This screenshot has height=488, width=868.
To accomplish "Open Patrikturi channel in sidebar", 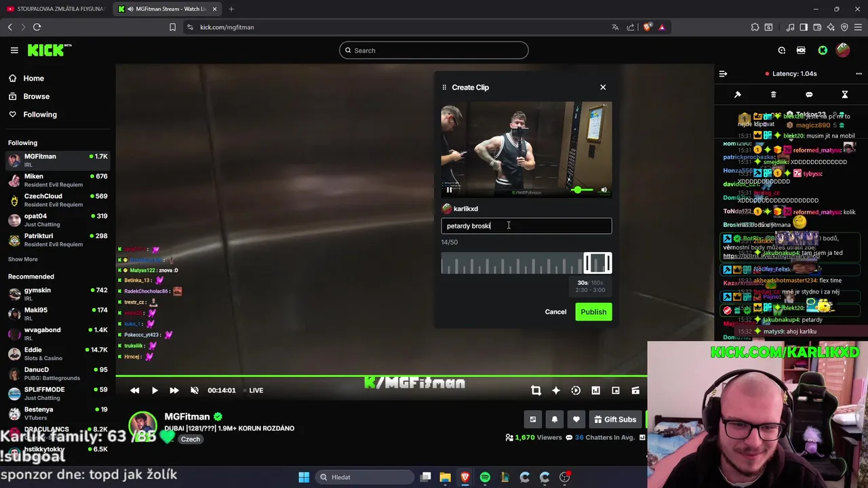I will tap(58, 240).
